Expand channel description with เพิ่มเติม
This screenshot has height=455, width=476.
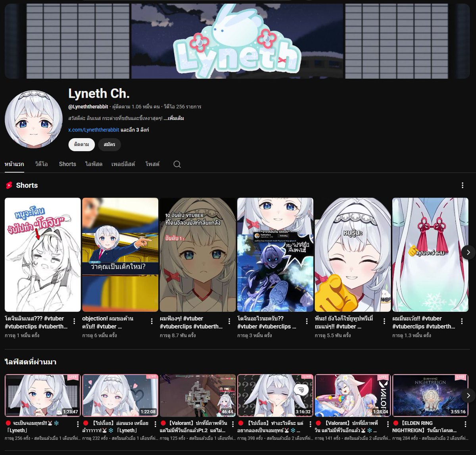[x=174, y=118]
